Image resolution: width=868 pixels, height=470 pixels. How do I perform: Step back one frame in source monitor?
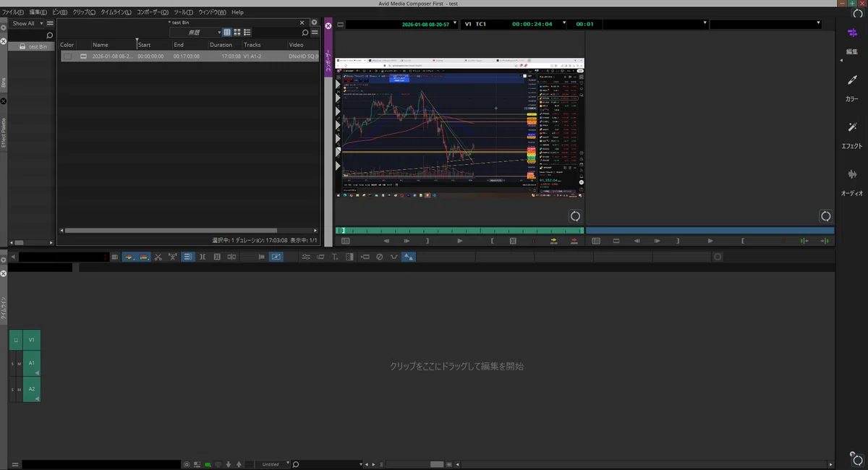point(386,241)
